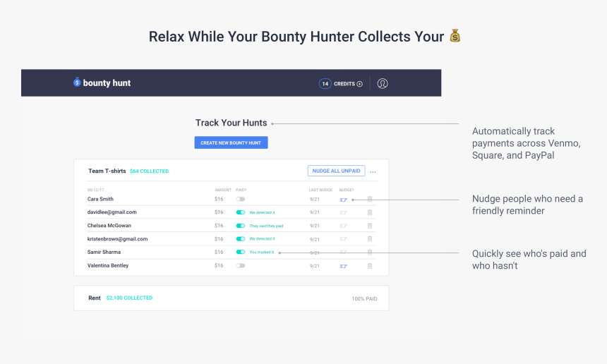Click 'You marked it' status text
The height and width of the screenshot is (364, 607).
(262, 253)
